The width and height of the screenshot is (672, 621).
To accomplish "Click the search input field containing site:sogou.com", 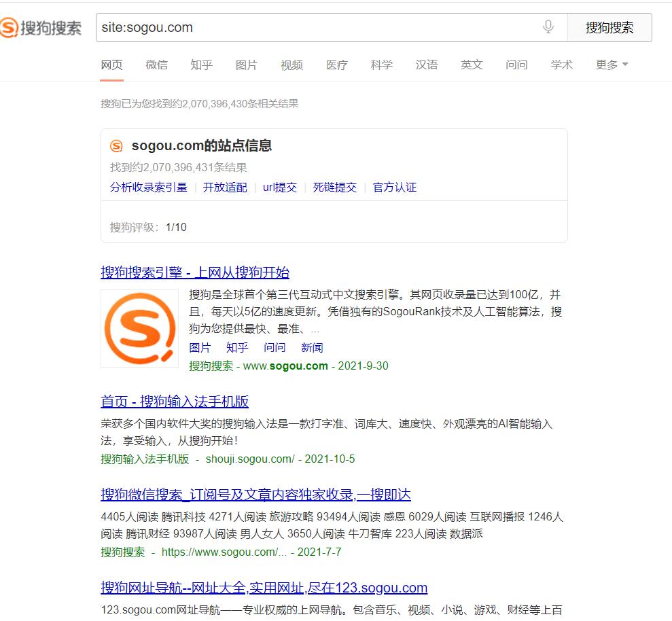I will click(x=306, y=28).
